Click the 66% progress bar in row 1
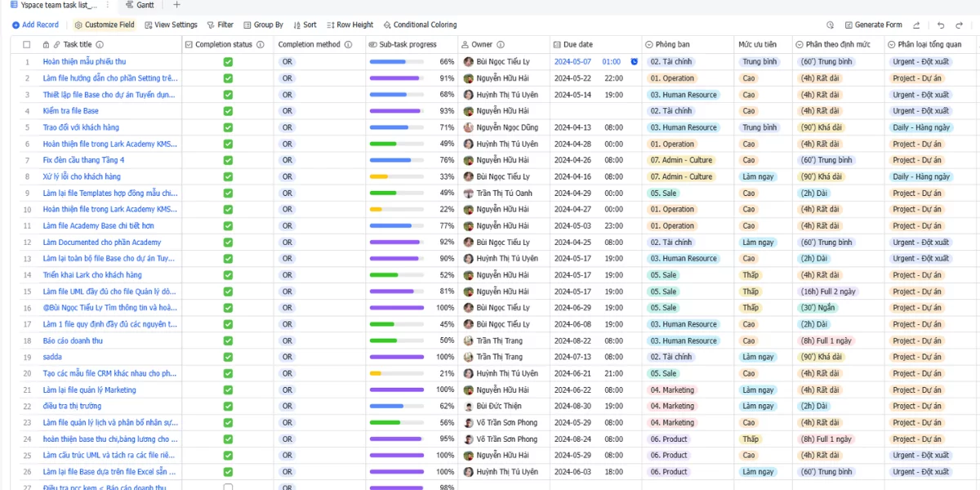Image resolution: width=980 pixels, height=490 pixels. (x=397, y=61)
